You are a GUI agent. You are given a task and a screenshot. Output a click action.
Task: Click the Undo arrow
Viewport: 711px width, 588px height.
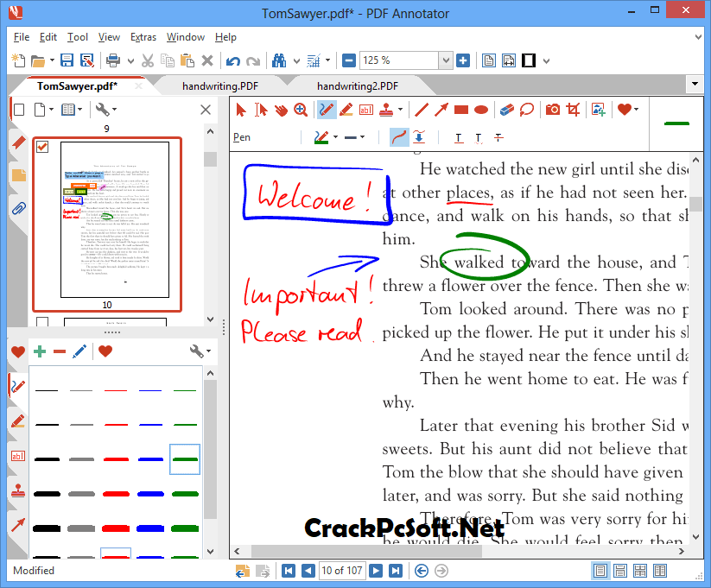pos(233,60)
